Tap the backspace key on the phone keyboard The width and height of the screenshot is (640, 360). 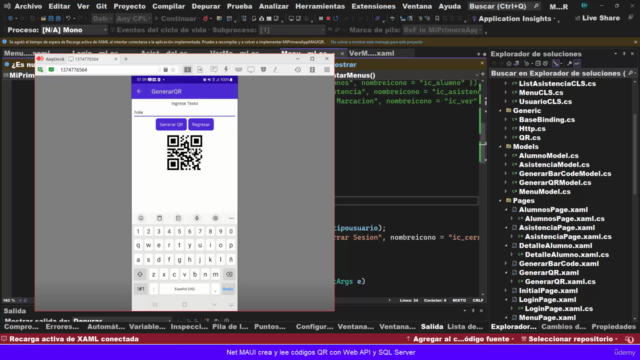click(229, 274)
